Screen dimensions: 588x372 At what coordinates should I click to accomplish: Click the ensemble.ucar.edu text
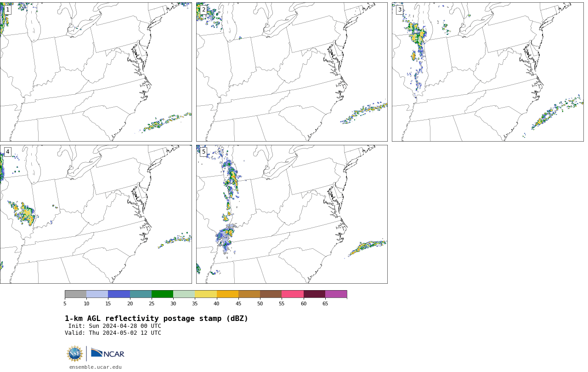pyautogui.click(x=96, y=367)
